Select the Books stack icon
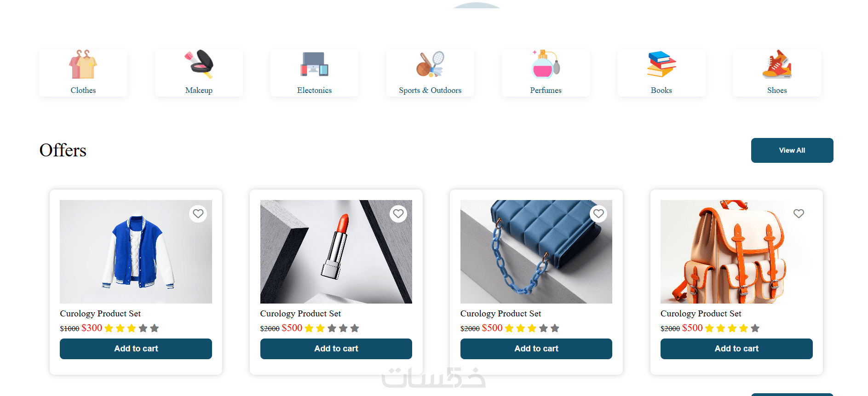868x396 pixels. click(661, 64)
